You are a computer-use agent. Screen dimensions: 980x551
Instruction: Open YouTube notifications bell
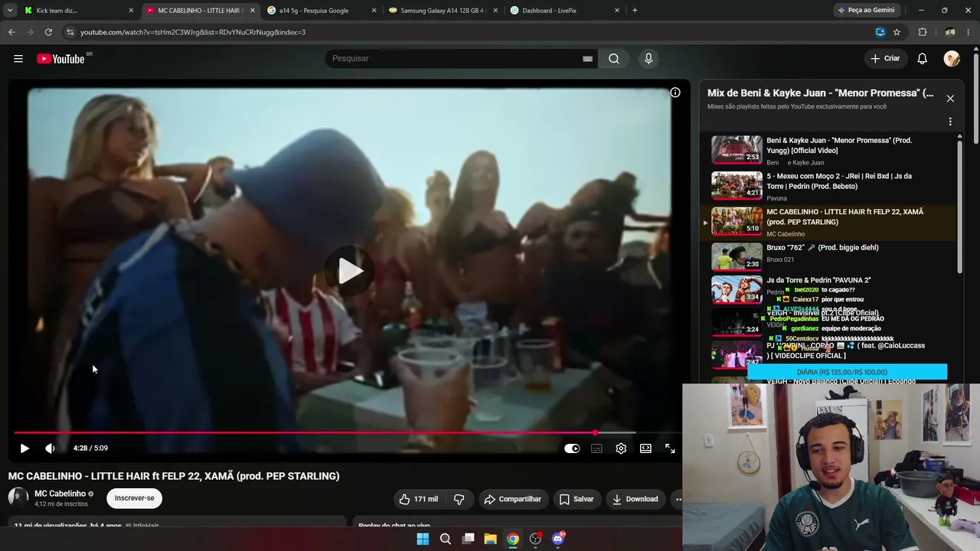tap(923, 59)
